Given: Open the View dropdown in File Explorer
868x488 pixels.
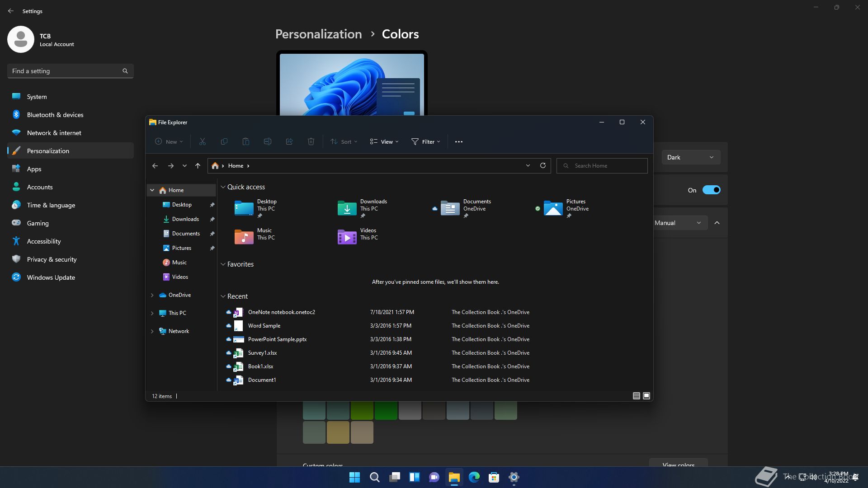Looking at the screenshot, I should click(384, 141).
